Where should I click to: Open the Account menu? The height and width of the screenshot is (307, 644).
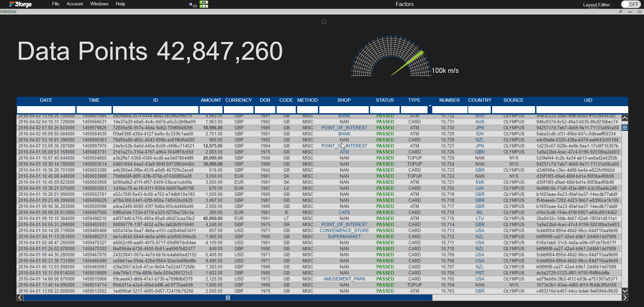pyautogui.click(x=75, y=4)
